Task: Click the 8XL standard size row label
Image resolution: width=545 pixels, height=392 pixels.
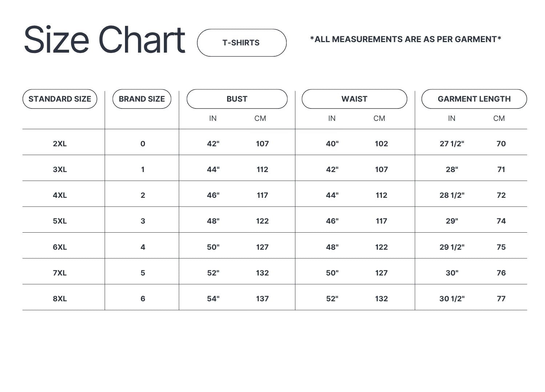Action: [x=60, y=299]
